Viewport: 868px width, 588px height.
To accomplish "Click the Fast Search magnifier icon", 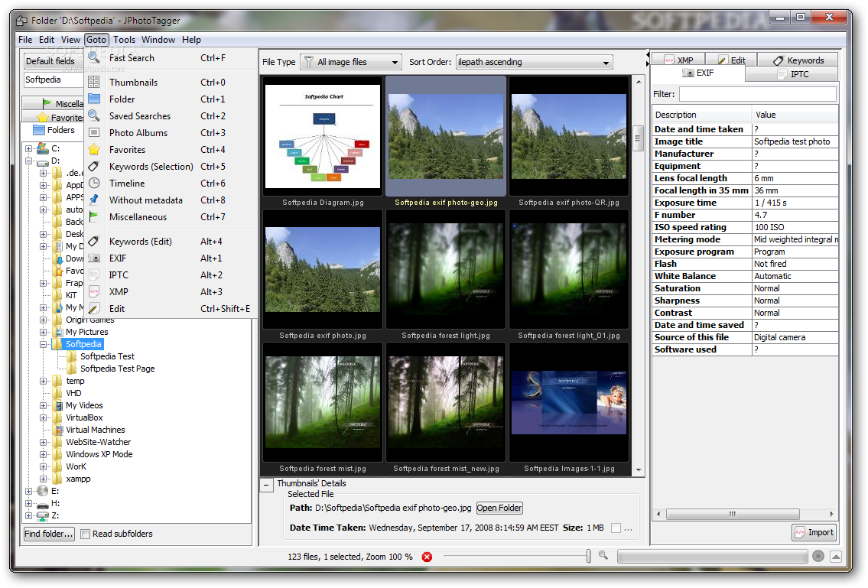I will (93, 57).
